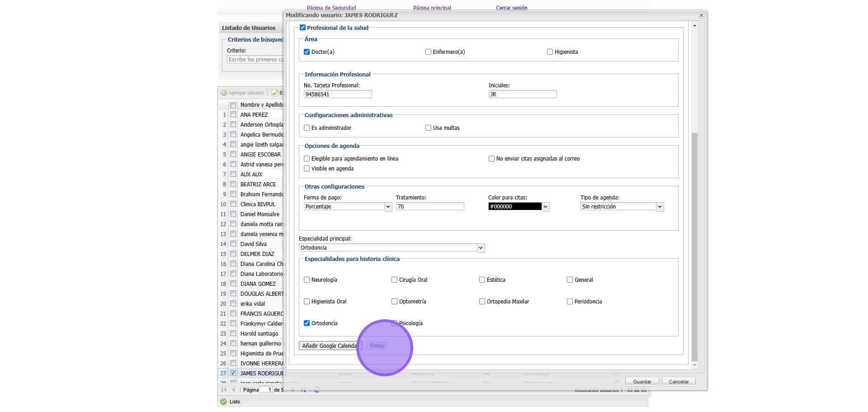Uncheck the Ortodoncia specialty checkbox
Screen dimensions: 868x412
[x=307, y=323]
